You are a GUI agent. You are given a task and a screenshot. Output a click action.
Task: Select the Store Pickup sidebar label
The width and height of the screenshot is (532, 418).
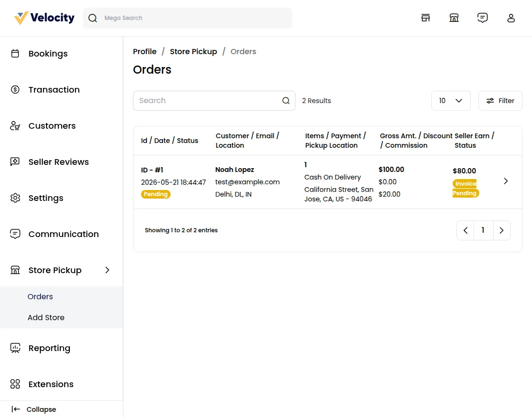tap(55, 270)
